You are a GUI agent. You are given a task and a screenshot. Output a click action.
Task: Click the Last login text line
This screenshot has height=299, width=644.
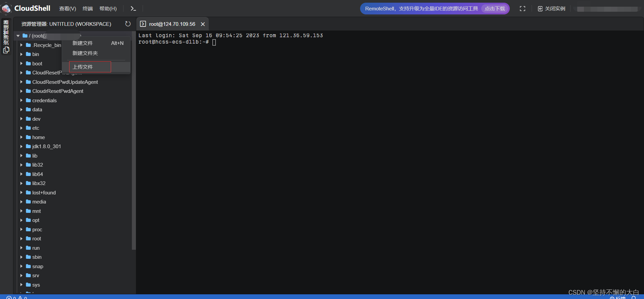coord(231,35)
